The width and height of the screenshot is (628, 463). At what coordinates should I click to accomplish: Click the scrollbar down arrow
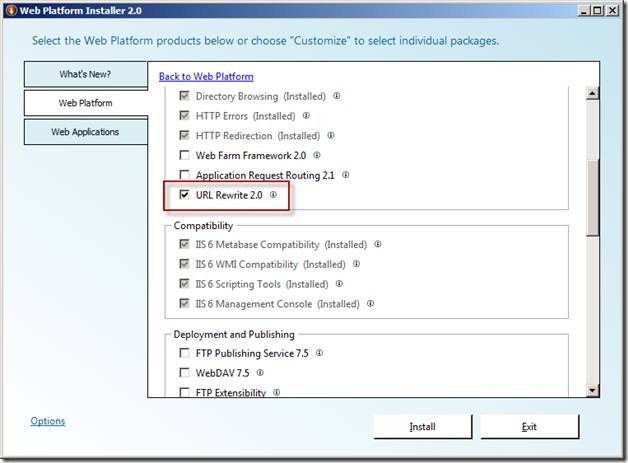(592, 390)
